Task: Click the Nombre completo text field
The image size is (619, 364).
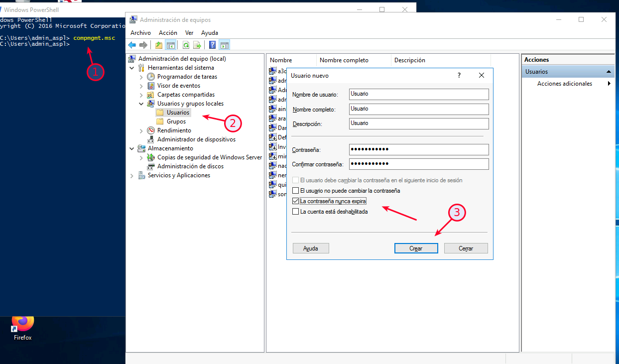Action: (x=418, y=109)
